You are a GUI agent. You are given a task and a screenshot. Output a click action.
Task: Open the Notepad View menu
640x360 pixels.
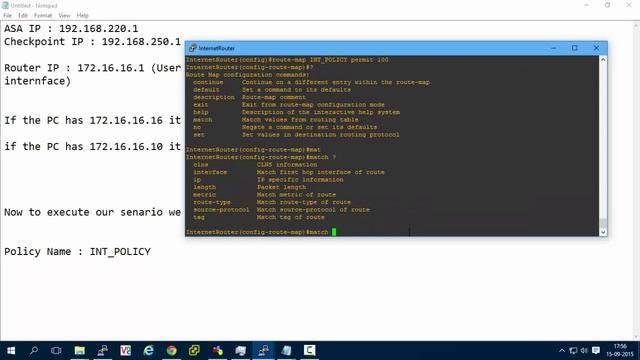[x=64, y=16]
